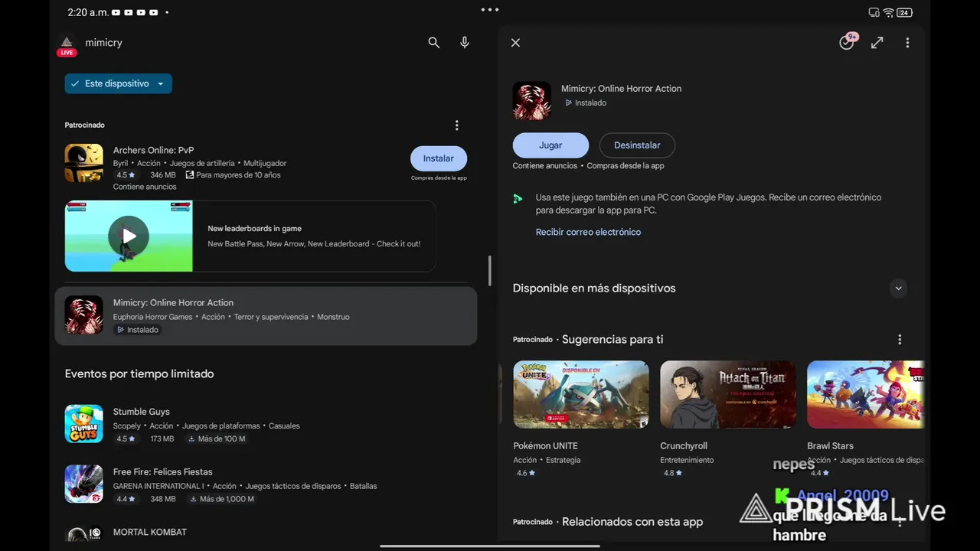The height and width of the screenshot is (551, 980).
Task: Tap Archers Online: PvP title
Action: point(153,150)
